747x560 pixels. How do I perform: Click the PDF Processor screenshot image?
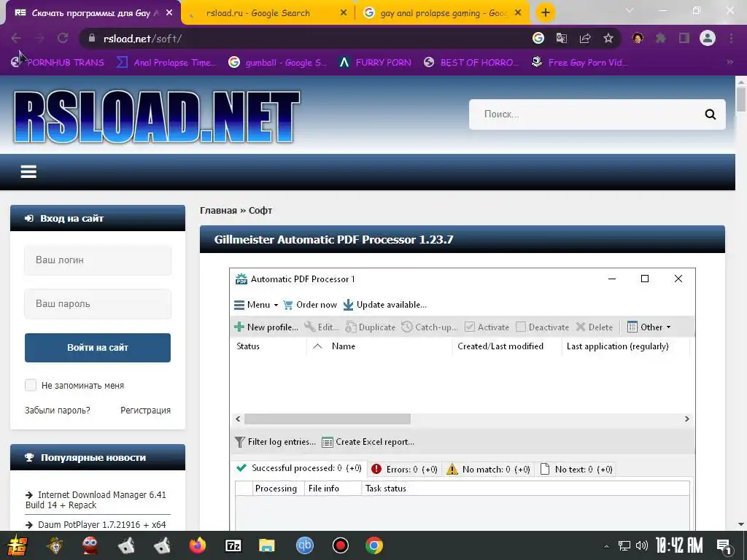tap(462, 399)
